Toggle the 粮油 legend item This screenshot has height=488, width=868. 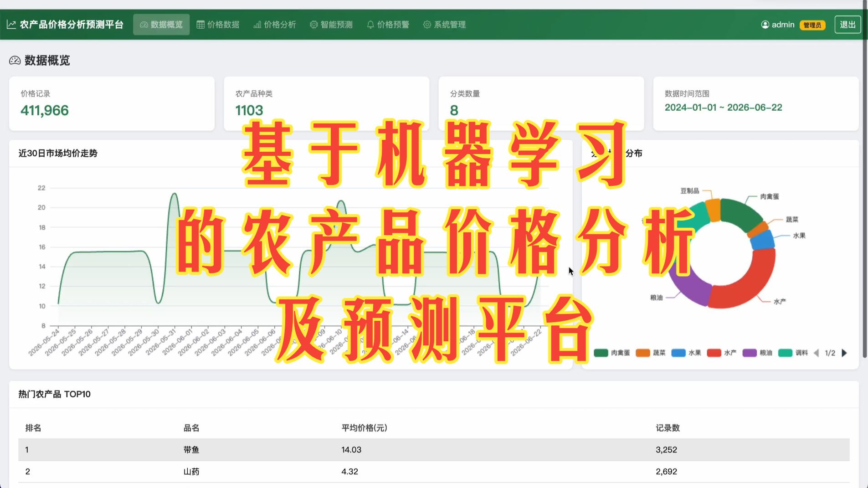pos(757,353)
